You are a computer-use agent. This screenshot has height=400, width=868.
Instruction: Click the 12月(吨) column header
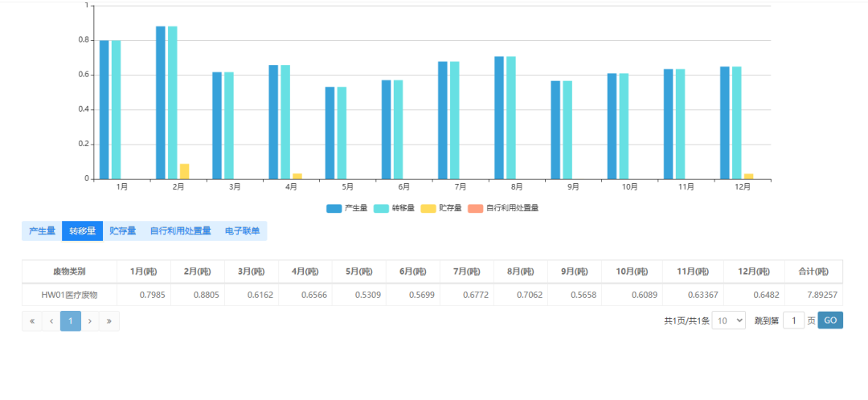point(754,271)
